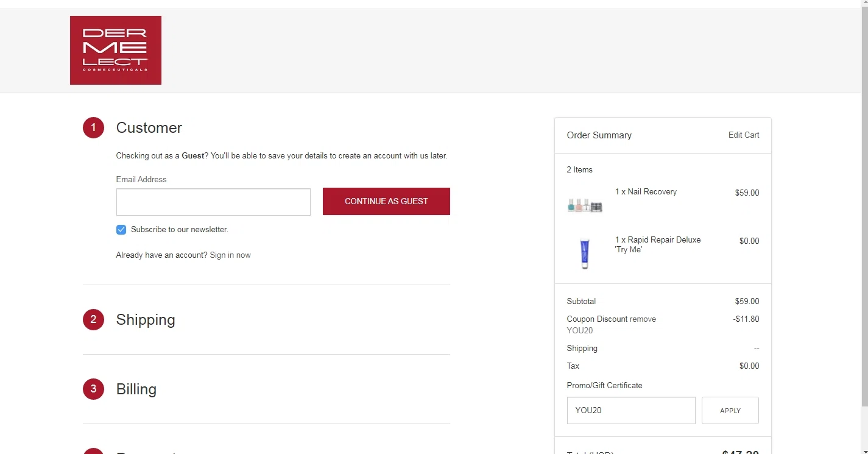Click the Email Address input field
Image resolution: width=868 pixels, height=454 pixels.
tap(213, 202)
